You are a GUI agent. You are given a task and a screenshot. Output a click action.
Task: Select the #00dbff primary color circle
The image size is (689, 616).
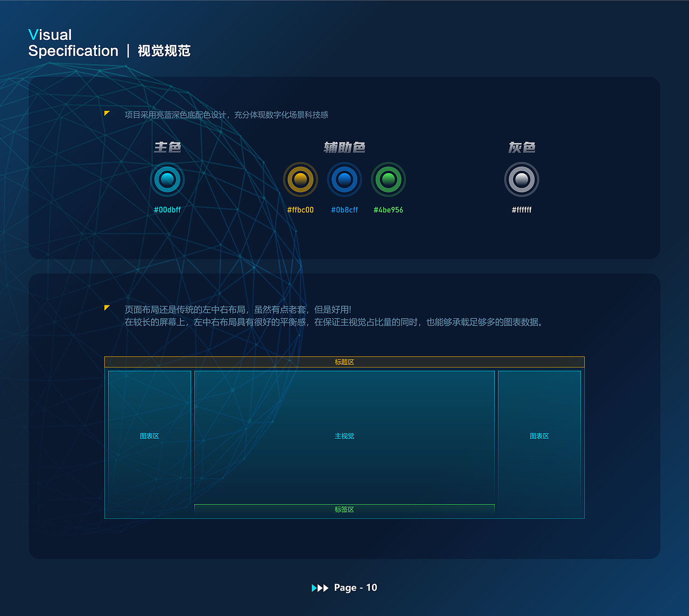point(167,179)
